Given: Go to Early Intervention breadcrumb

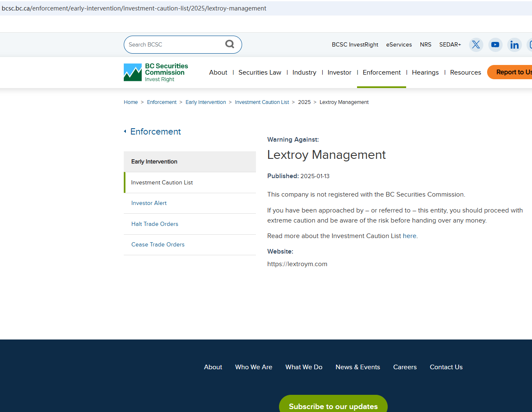Looking at the screenshot, I should pyautogui.click(x=206, y=102).
